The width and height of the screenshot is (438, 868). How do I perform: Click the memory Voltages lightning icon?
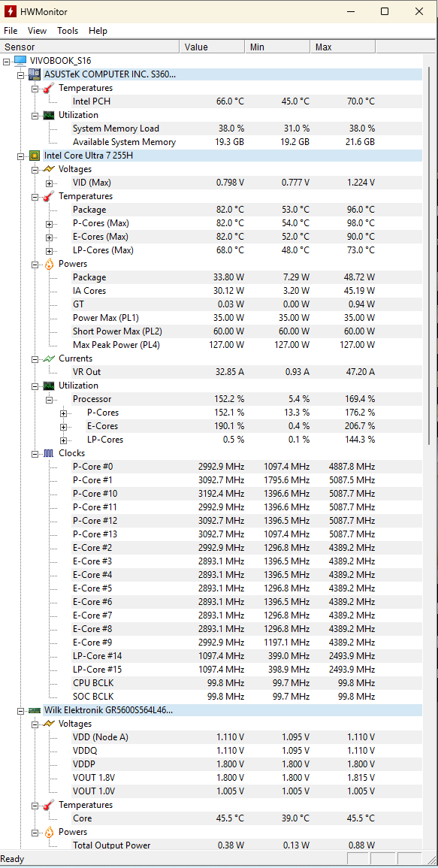pos(50,724)
